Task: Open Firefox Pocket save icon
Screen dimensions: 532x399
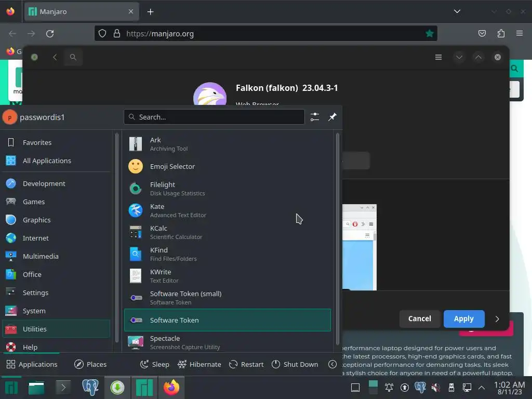Action: [x=482, y=33]
